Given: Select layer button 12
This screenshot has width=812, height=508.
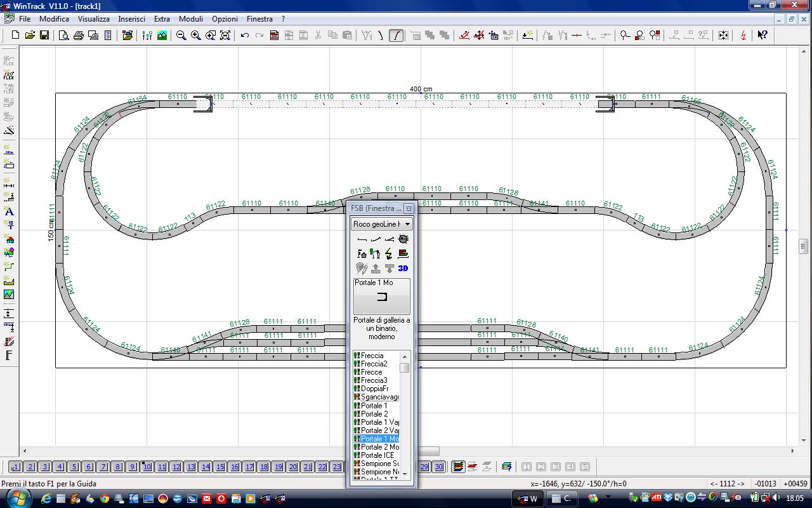Looking at the screenshot, I should click(176, 467).
